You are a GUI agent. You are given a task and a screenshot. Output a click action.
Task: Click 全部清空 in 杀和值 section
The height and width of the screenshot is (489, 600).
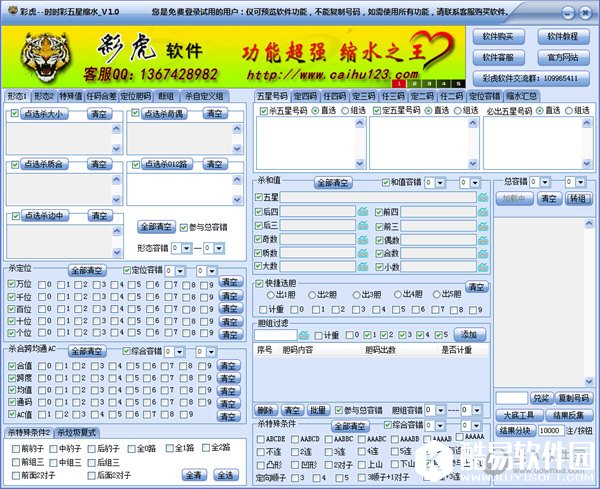333,183
